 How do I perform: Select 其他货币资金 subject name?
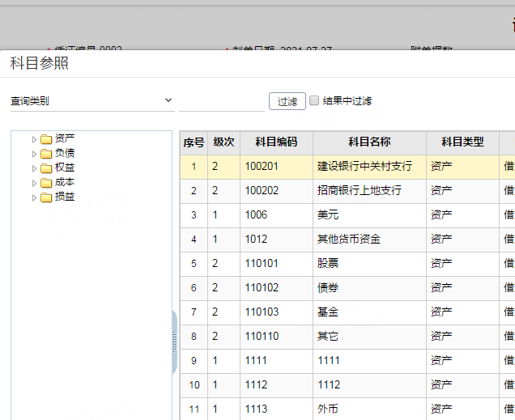pyautogui.click(x=349, y=240)
